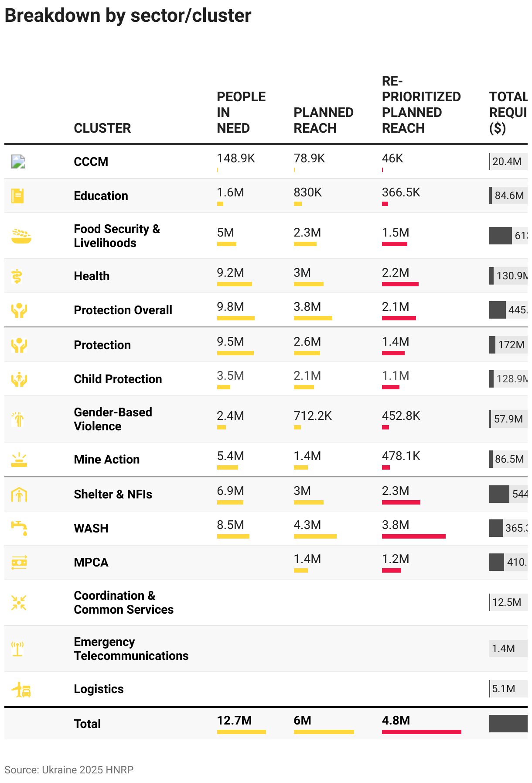Click the Breakdown by sector/cluster heading
The width and height of the screenshot is (532, 783).
pyautogui.click(x=128, y=16)
